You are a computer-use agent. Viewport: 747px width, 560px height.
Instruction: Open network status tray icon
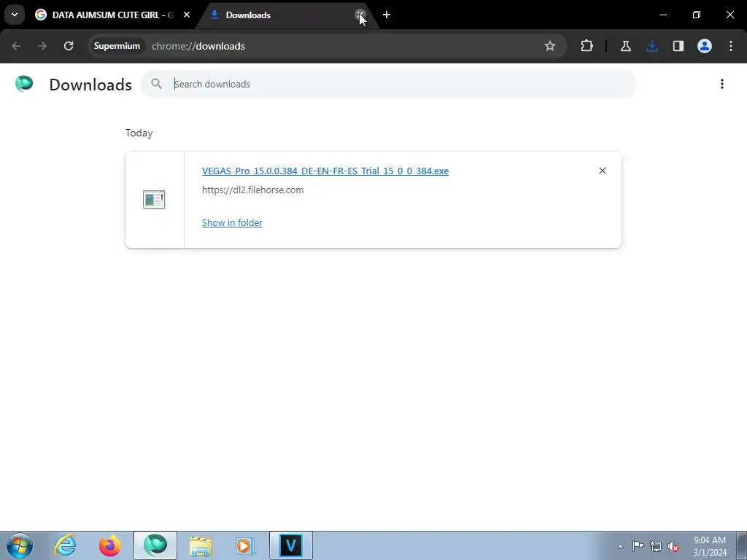click(x=656, y=546)
